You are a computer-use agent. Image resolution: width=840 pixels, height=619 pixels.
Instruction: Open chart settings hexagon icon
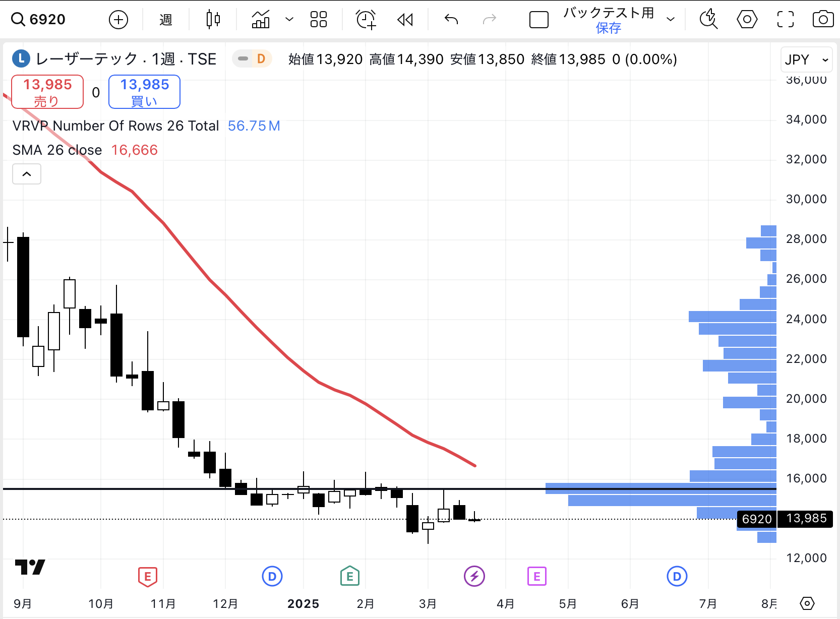[x=747, y=20]
